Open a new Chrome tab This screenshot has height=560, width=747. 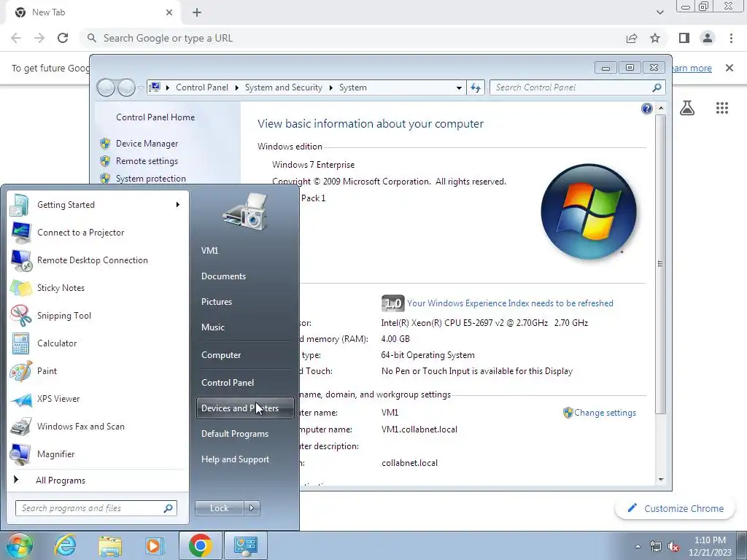(197, 12)
